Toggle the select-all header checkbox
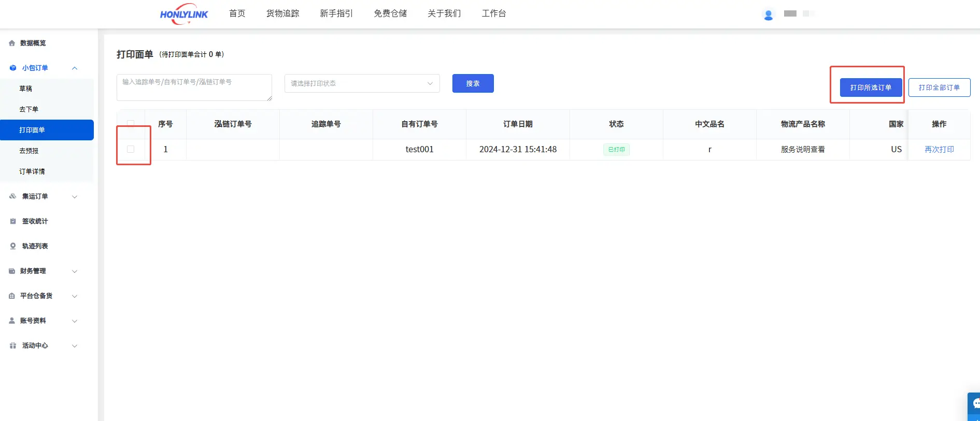This screenshot has width=980, height=421. click(x=131, y=124)
